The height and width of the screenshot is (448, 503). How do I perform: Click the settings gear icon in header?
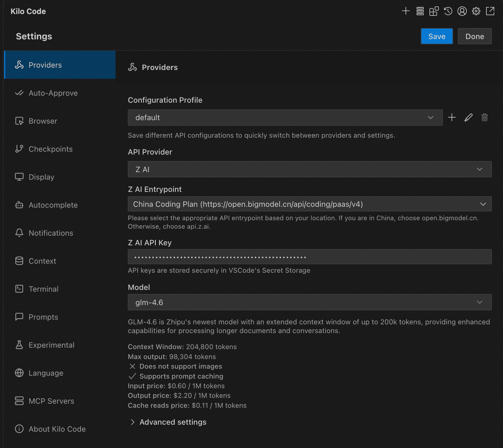click(x=476, y=11)
